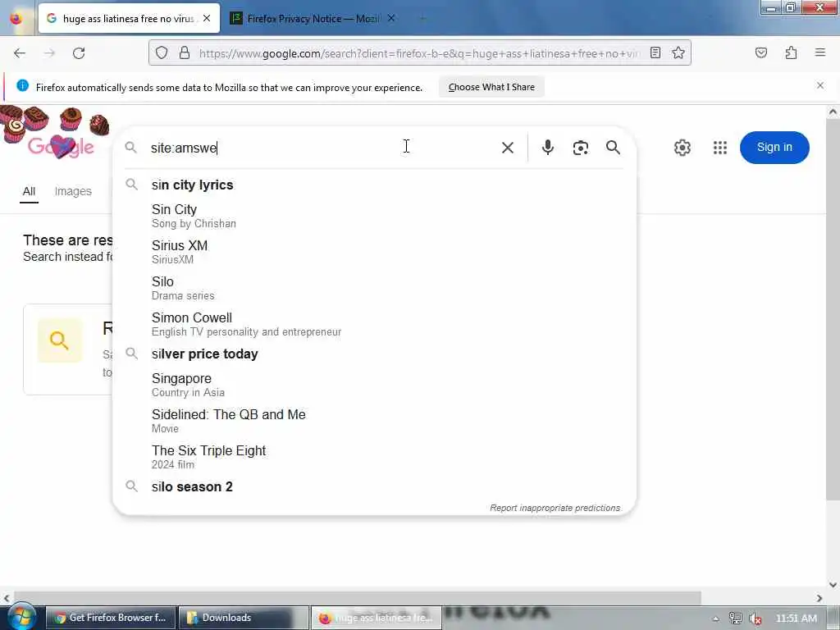Image resolution: width=840 pixels, height=630 pixels.
Task: View site security lock information
Action: click(x=185, y=53)
